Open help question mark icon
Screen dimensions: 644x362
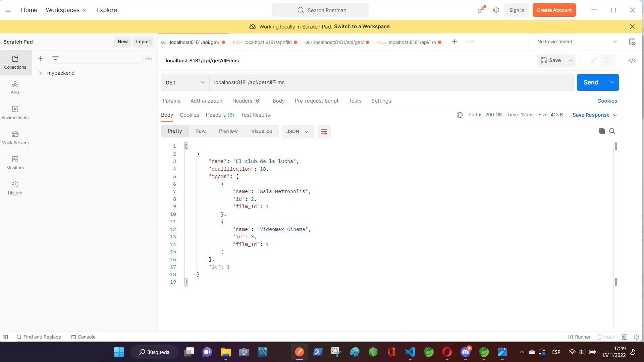point(636,337)
